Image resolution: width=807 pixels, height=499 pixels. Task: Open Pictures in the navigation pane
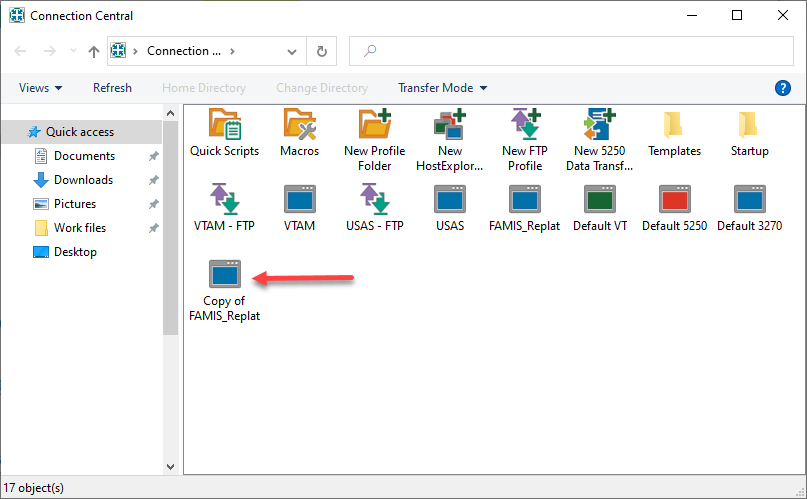tap(75, 204)
